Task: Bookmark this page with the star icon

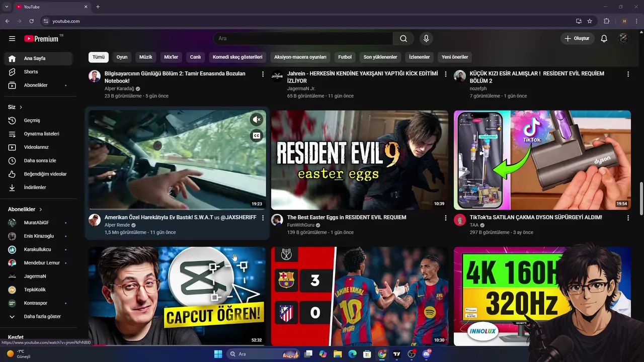Action: (x=590, y=21)
